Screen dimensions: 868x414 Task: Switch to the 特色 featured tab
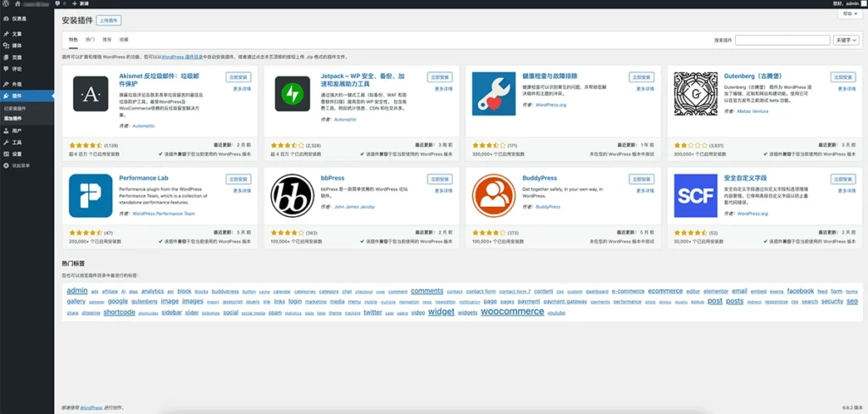(x=73, y=40)
